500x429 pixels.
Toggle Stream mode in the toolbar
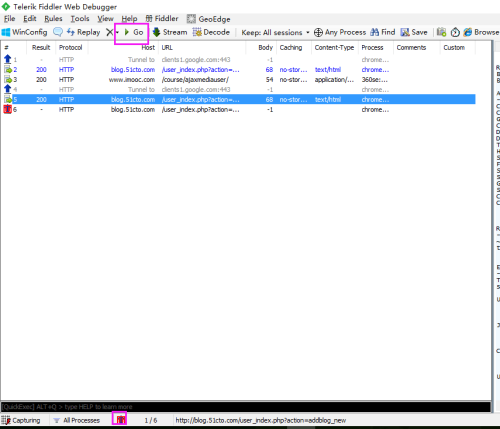tap(170, 32)
